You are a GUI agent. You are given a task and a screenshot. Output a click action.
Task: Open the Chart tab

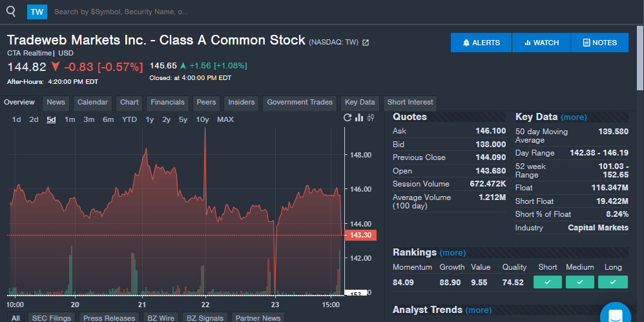point(129,103)
